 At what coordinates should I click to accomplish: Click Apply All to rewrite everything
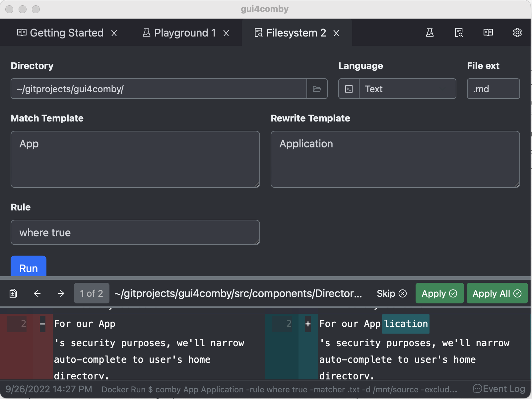497,293
